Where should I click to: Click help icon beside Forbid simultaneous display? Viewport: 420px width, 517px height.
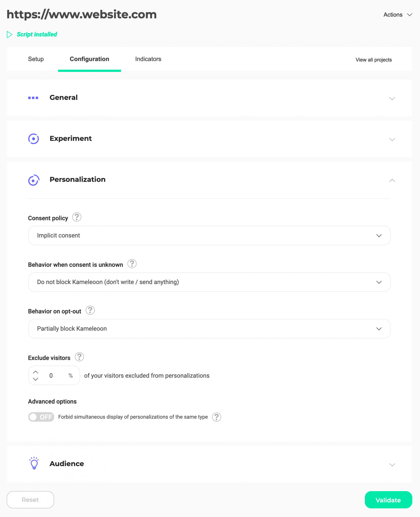pos(216,417)
